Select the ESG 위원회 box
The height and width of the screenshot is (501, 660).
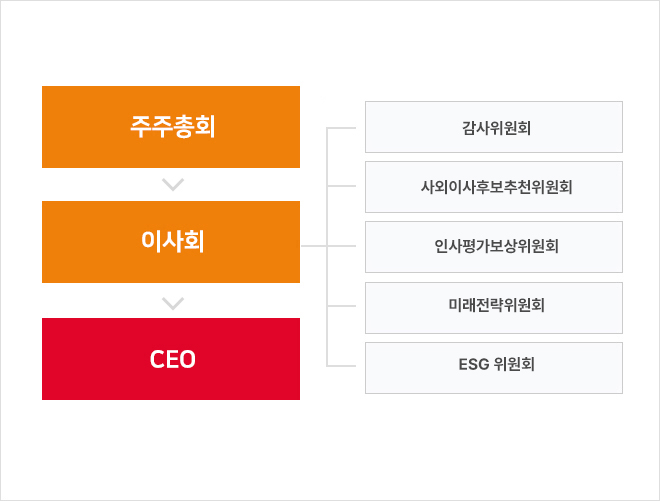coord(494,367)
